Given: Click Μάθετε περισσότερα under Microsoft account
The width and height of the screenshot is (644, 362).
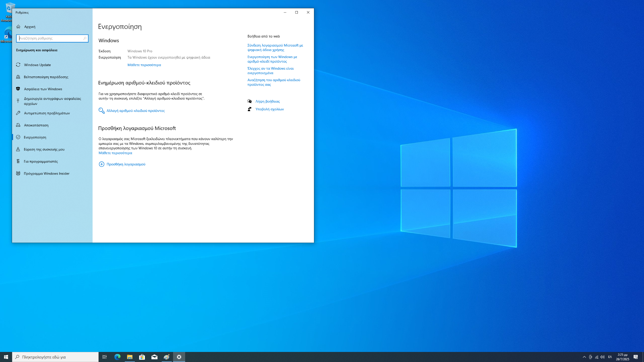Looking at the screenshot, I should 115,153.
